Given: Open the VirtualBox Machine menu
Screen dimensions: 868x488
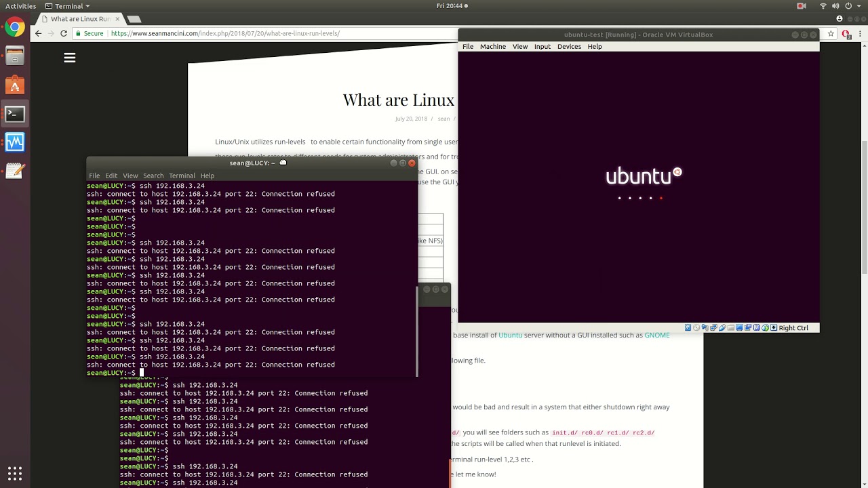Looking at the screenshot, I should [493, 46].
